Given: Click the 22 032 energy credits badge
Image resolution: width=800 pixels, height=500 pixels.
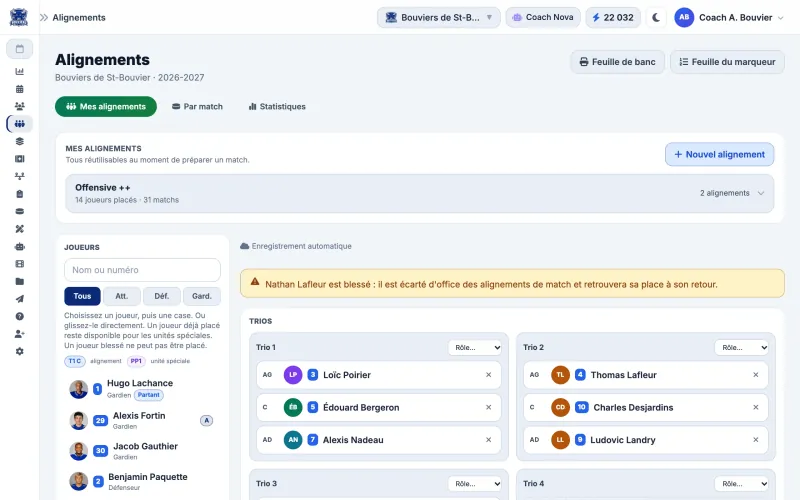Looking at the screenshot, I should 613,17.
